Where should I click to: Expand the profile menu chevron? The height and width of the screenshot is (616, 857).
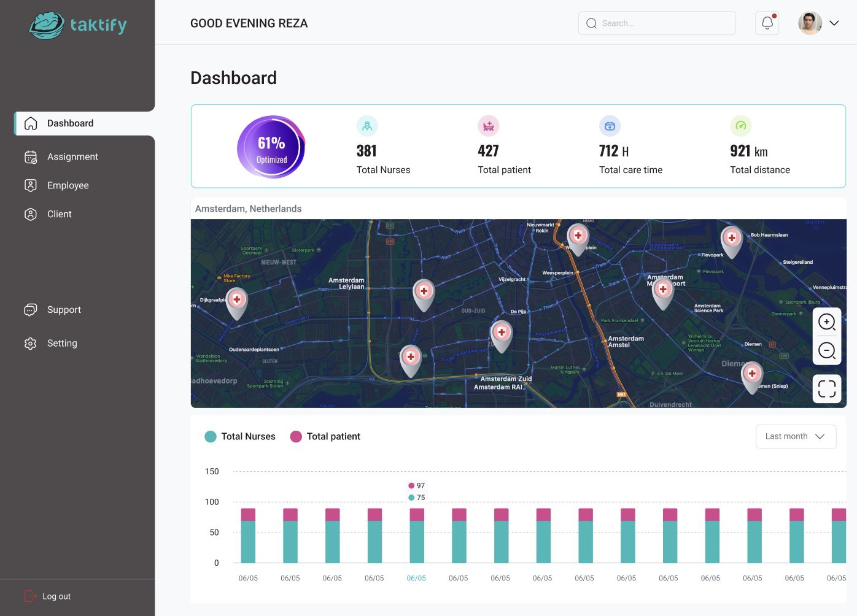834,23
